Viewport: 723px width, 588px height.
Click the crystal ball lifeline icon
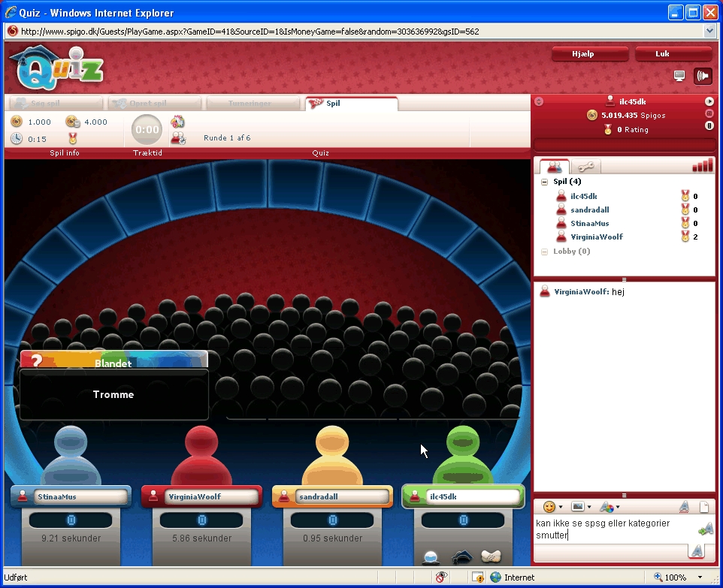pos(431,557)
